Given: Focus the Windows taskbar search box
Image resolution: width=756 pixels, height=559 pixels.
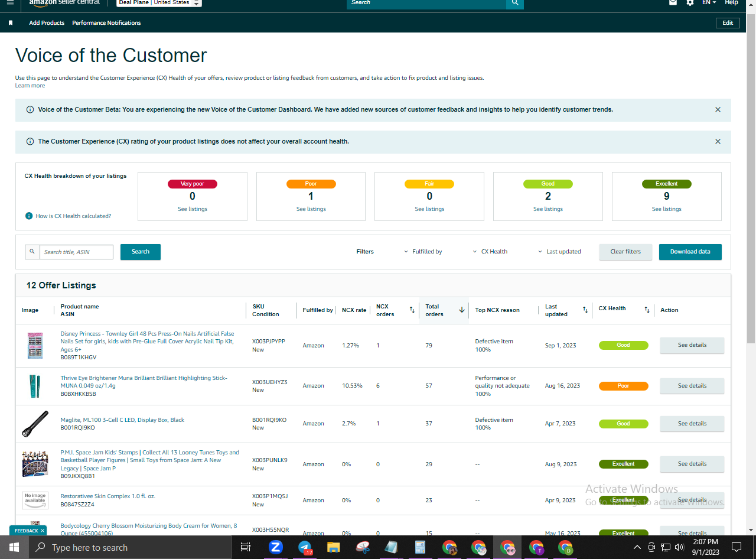Looking at the screenshot, I should pyautogui.click(x=130, y=548).
